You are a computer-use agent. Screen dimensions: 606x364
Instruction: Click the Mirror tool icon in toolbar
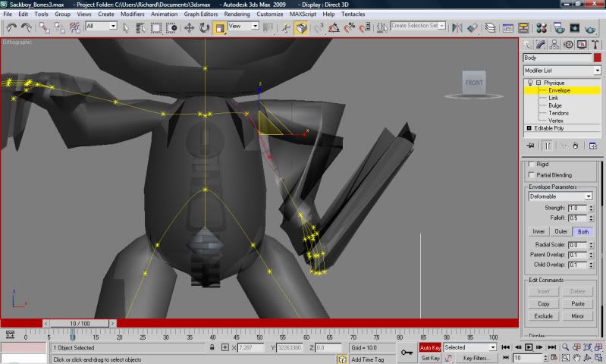(457, 27)
